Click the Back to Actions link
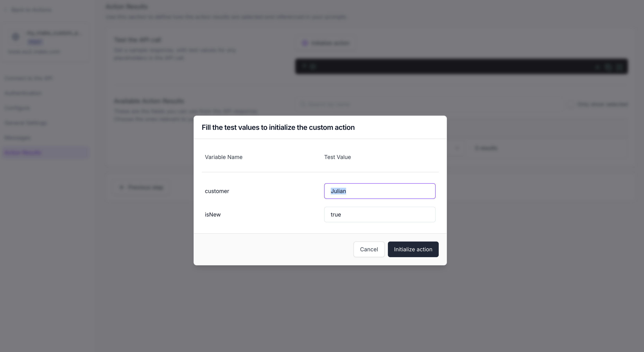 31,10
